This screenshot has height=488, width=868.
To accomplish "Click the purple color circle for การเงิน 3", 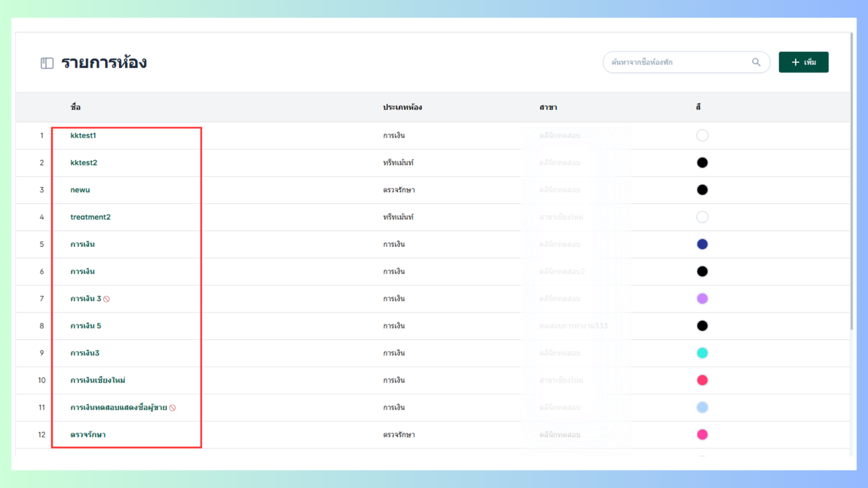I will click(x=702, y=299).
